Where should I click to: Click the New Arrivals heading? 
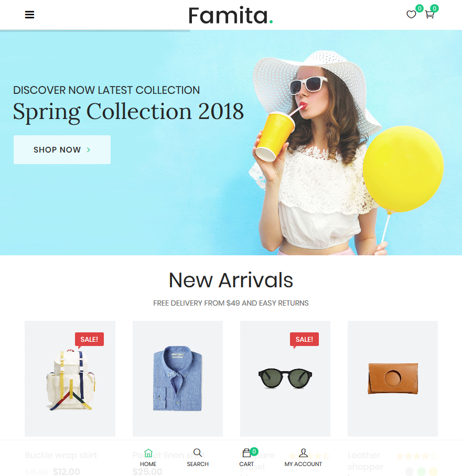tap(231, 280)
